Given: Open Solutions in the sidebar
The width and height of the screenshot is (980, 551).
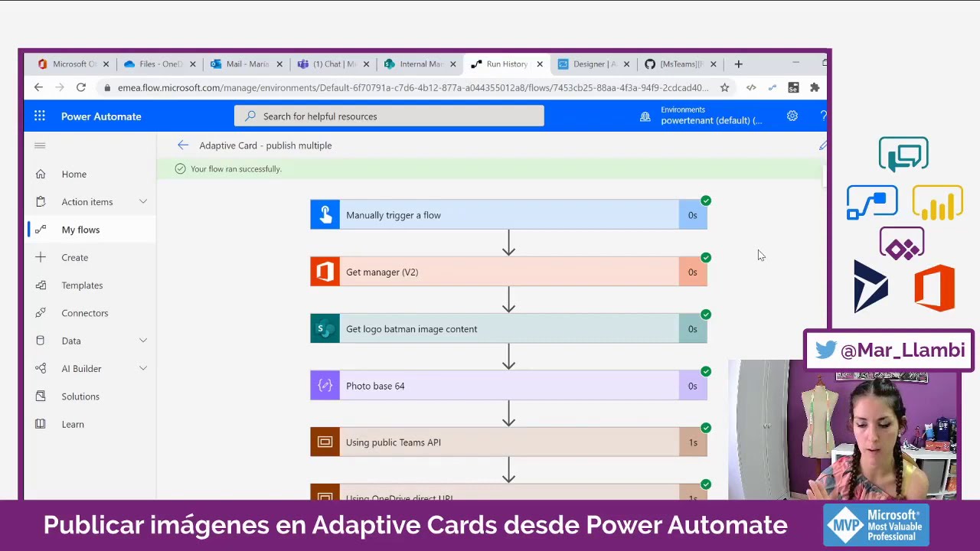Looking at the screenshot, I should coord(80,396).
